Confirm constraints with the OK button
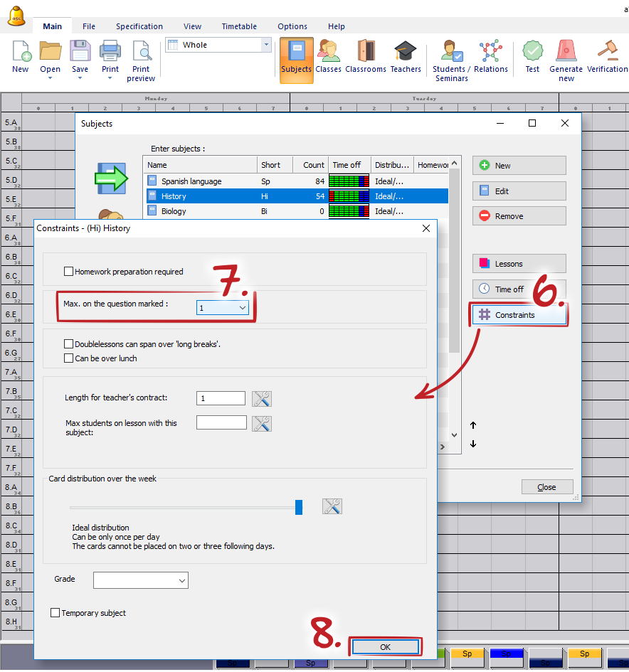The width and height of the screenshot is (629, 672). (x=385, y=647)
